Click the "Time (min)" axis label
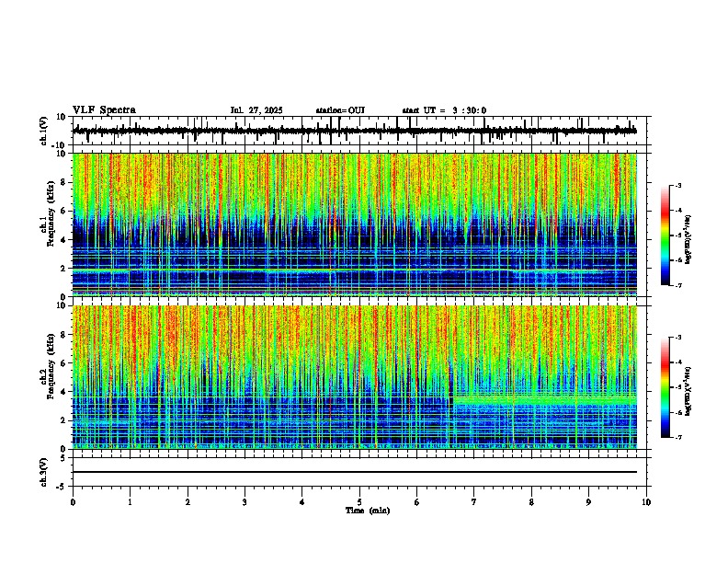The width and height of the screenshot is (728, 563). coord(368,511)
